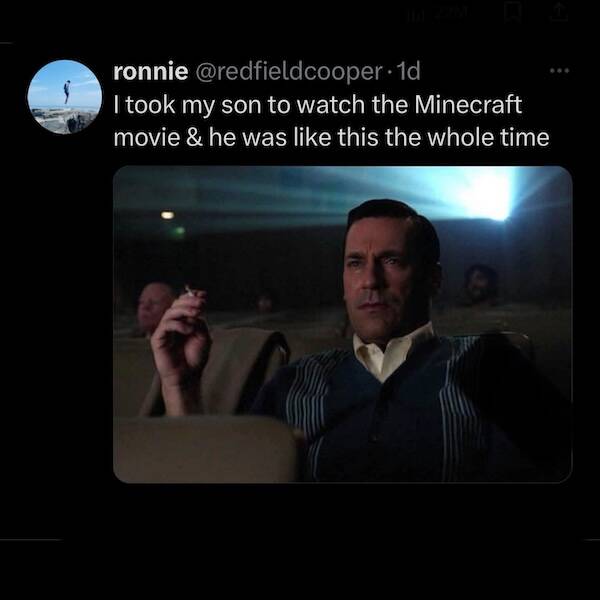Click the small ceiling light in the image

[x=167, y=215]
